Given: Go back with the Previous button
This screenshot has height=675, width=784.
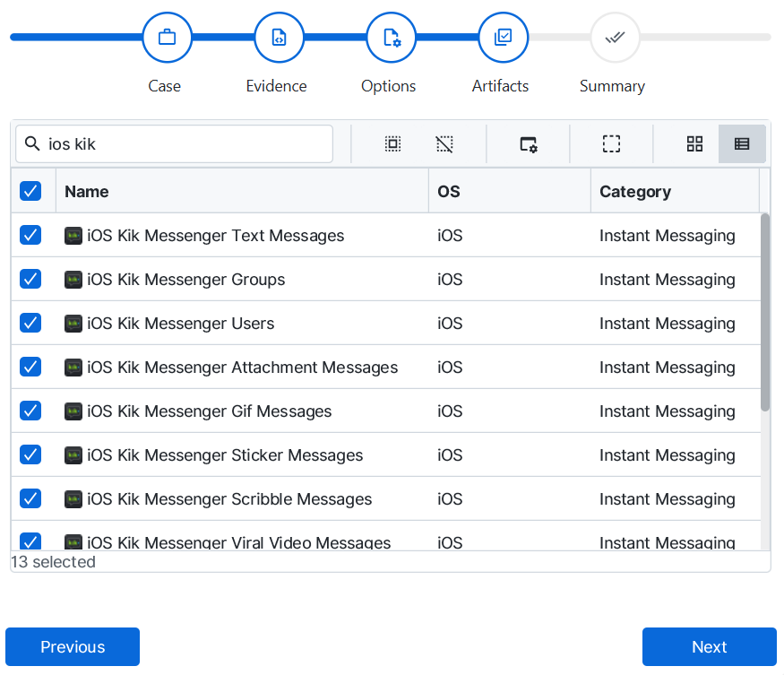Looking at the screenshot, I should [73, 646].
